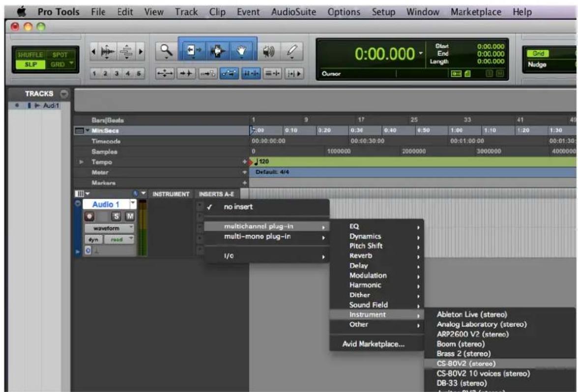Toggle Tab to Transients button

[x=186, y=73]
